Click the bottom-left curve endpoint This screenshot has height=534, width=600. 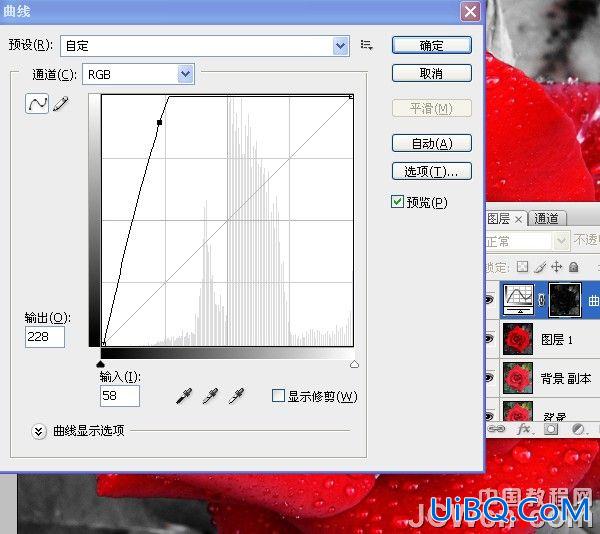tap(103, 344)
